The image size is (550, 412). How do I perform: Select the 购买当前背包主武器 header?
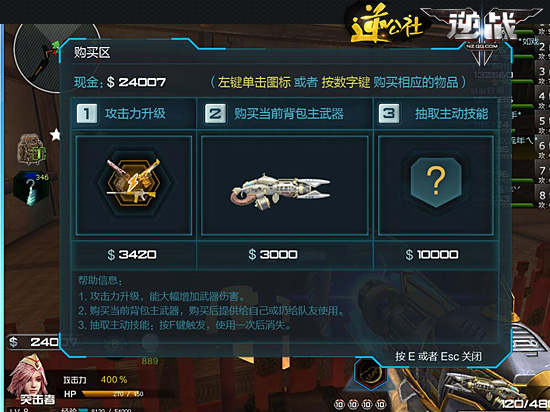pos(289,114)
